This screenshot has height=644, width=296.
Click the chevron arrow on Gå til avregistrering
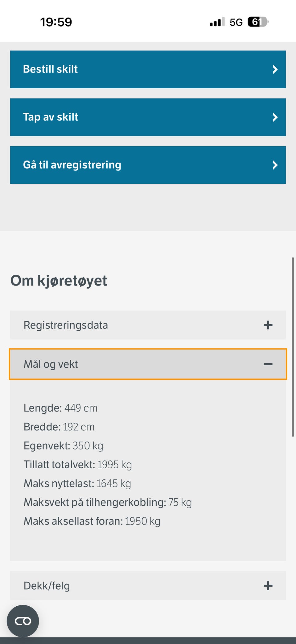tap(275, 165)
